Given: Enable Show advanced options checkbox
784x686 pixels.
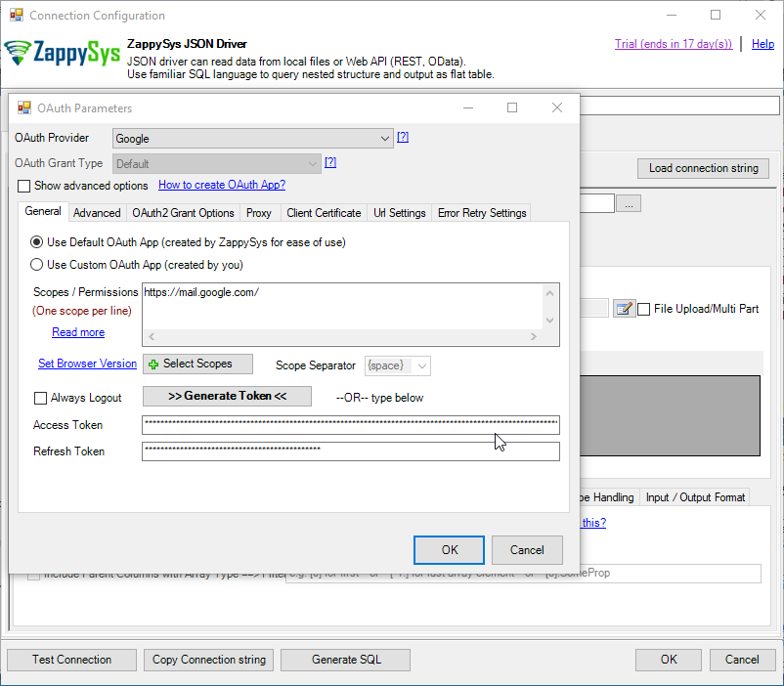Looking at the screenshot, I should pos(23,186).
